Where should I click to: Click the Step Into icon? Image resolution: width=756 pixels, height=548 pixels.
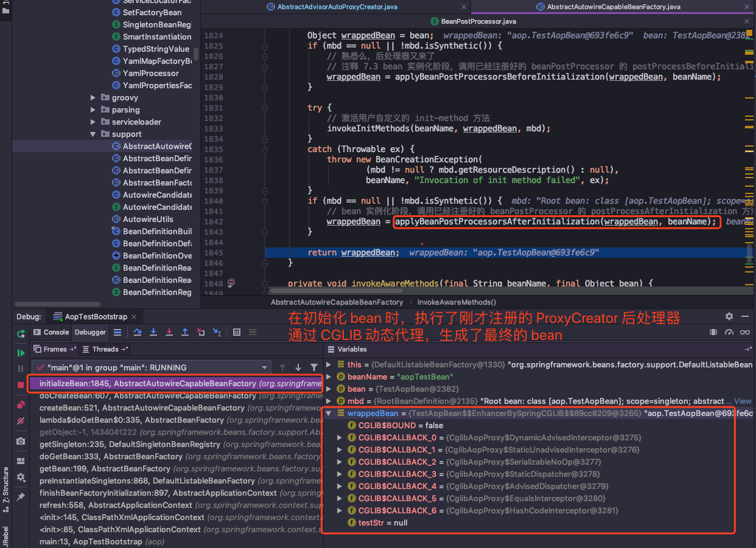(x=153, y=332)
